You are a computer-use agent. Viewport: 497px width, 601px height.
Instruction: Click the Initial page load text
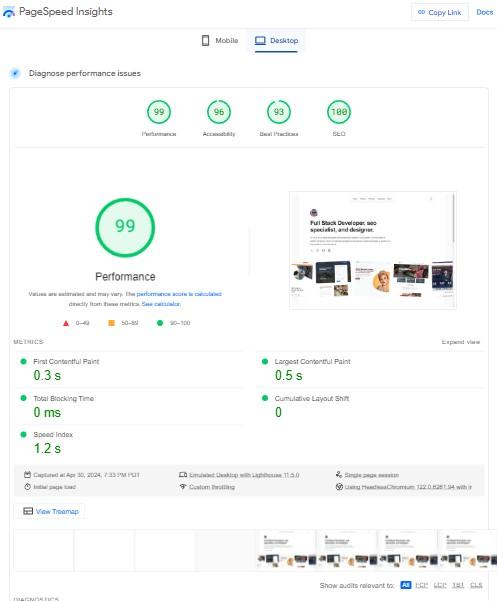tap(54, 487)
